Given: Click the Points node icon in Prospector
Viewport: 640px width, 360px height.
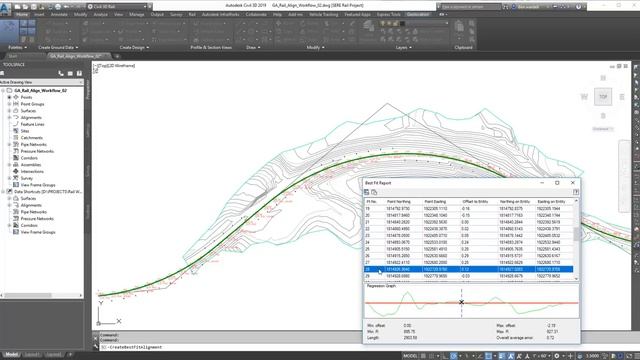Looking at the screenshot, I should [16, 97].
